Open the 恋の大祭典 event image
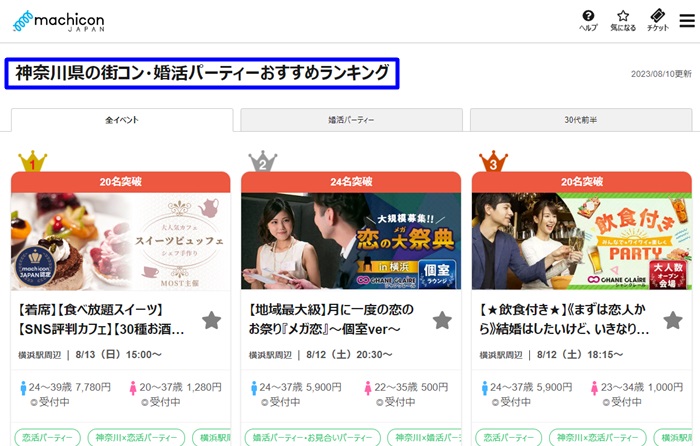This screenshot has width=700, height=446. [351, 241]
